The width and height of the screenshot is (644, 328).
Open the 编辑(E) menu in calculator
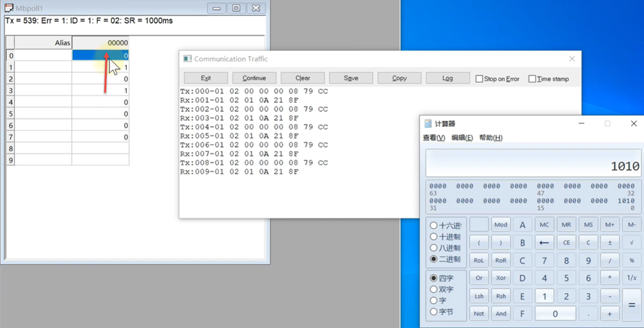click(462, 138)
